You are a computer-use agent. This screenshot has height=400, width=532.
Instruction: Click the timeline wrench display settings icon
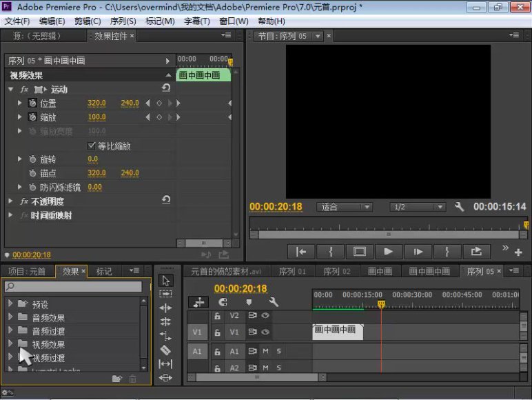[x=274, y=302]
